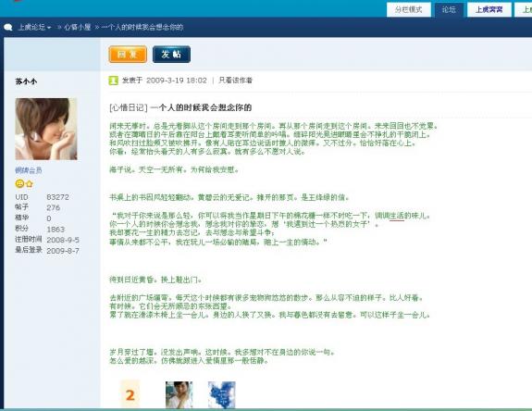The image size is (532, 411).
Task: Open the orange number 2 attachment image
Action: point(130,394)
